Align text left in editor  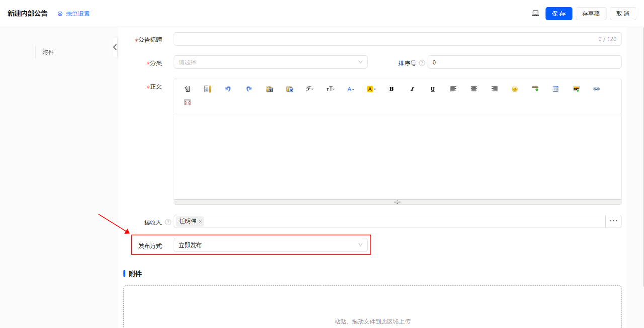453,89
